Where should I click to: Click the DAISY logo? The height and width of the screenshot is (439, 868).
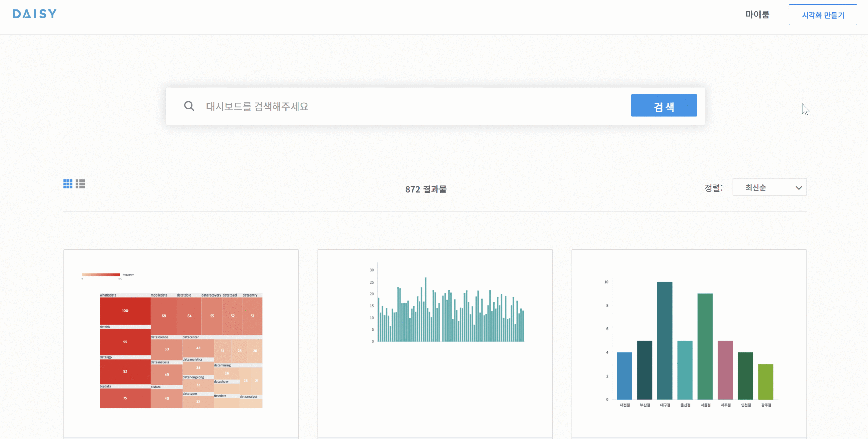pyautogui.click(x=34, y=14)
